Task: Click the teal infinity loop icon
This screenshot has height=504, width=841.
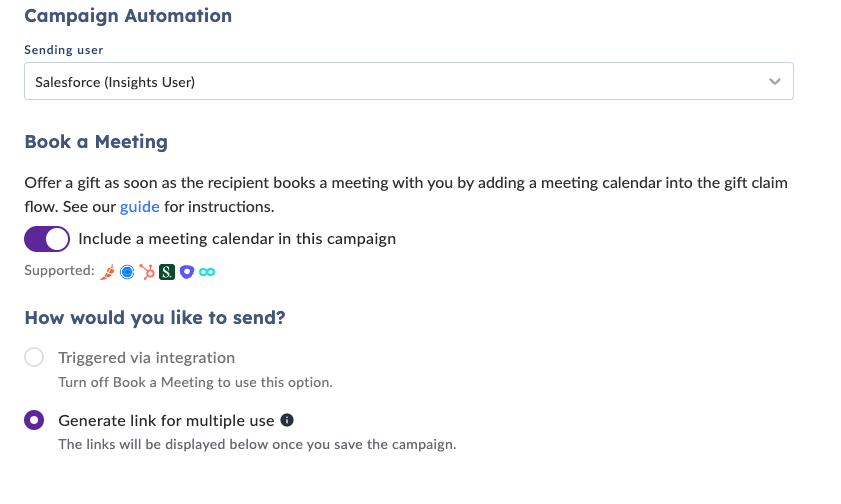Action: (x=207, y=272)
